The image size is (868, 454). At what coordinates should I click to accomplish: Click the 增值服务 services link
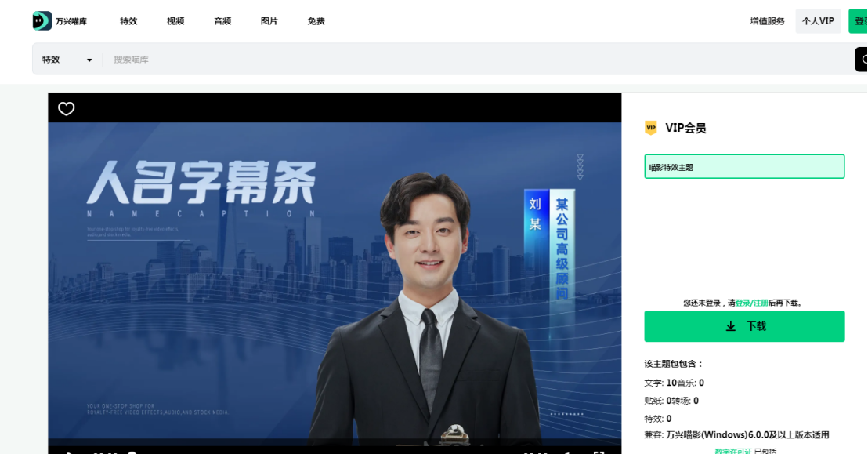(x=767, y=21)
